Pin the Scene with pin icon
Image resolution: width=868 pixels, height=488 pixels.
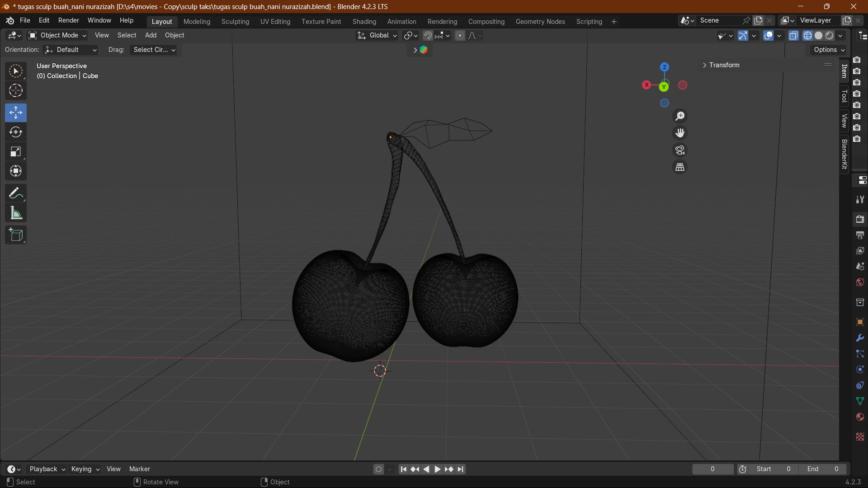pos(746,20)
